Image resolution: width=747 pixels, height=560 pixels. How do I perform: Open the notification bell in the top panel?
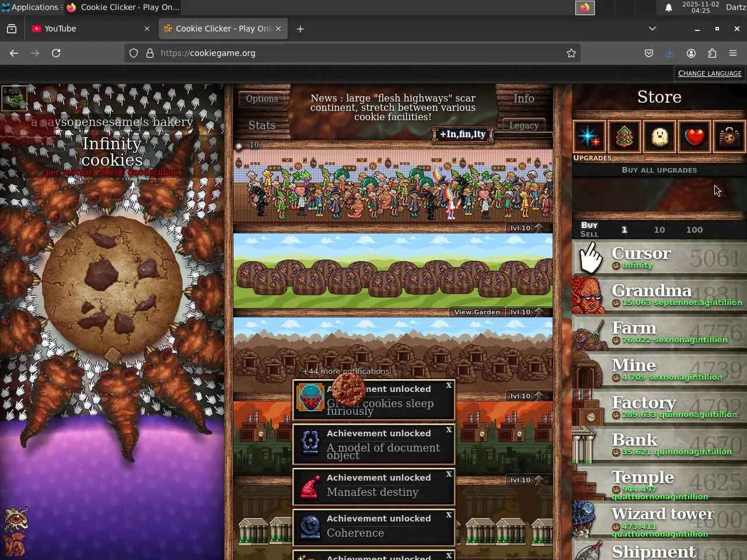tap(669, 8)
